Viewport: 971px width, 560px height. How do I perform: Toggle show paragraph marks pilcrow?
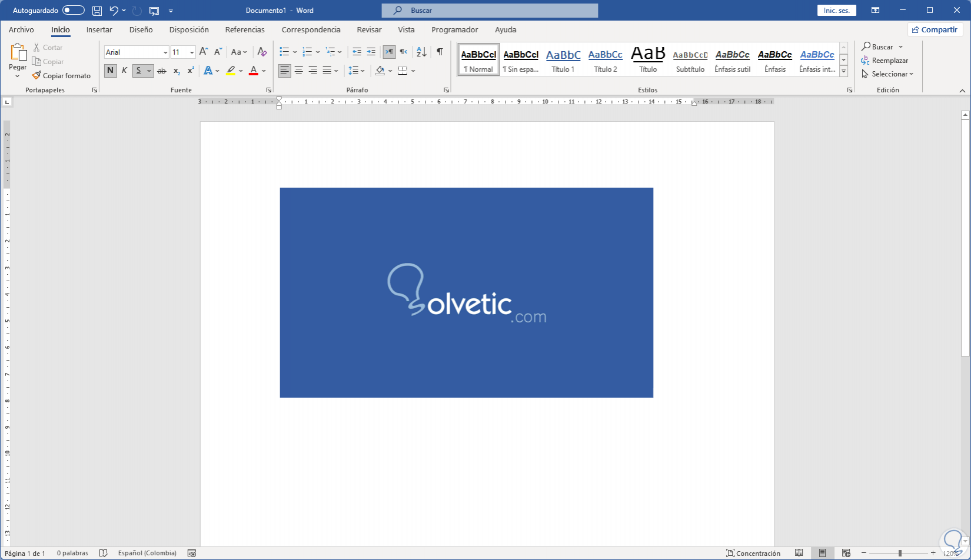[440, 52]
